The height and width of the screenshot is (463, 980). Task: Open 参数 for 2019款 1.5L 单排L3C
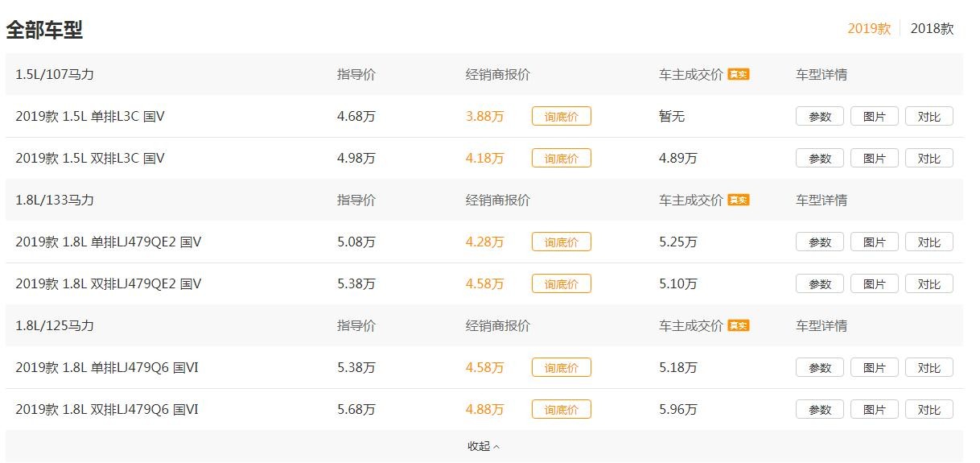(819, 117)
